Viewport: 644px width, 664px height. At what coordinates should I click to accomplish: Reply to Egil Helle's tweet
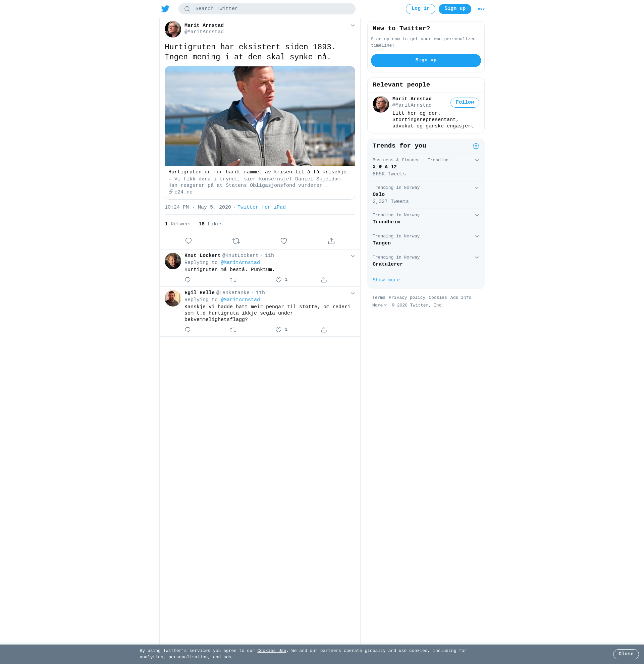(188, 330)
